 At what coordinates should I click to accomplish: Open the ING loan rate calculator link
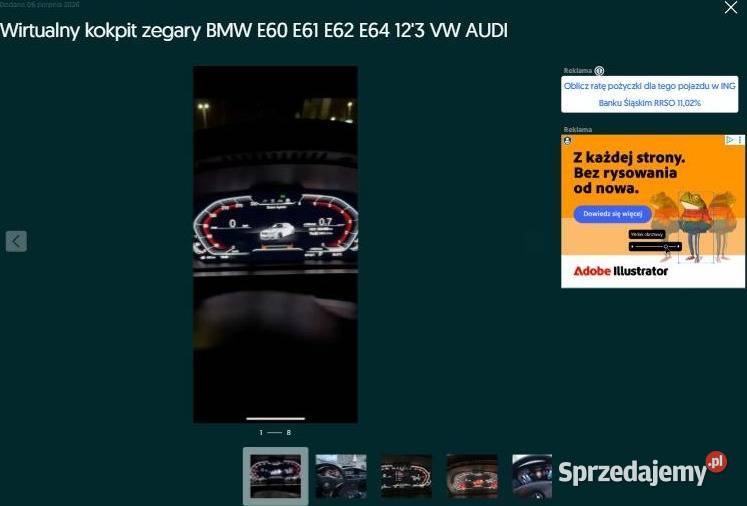pos(649,94)
